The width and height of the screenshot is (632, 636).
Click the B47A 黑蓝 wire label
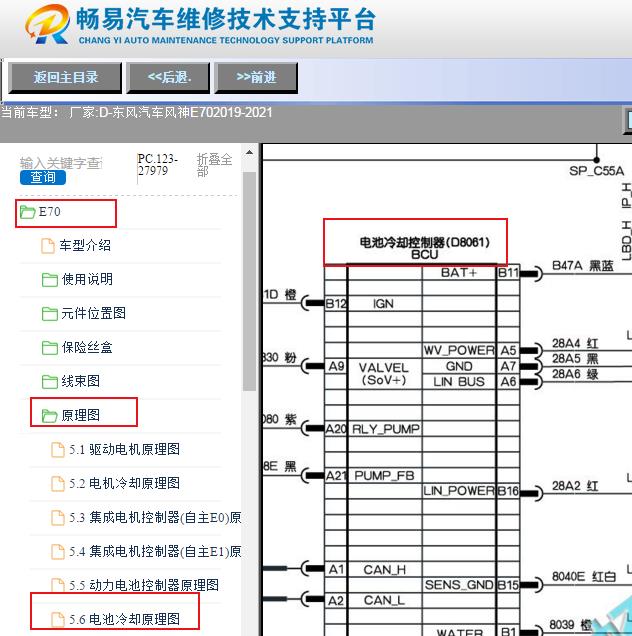583,266
